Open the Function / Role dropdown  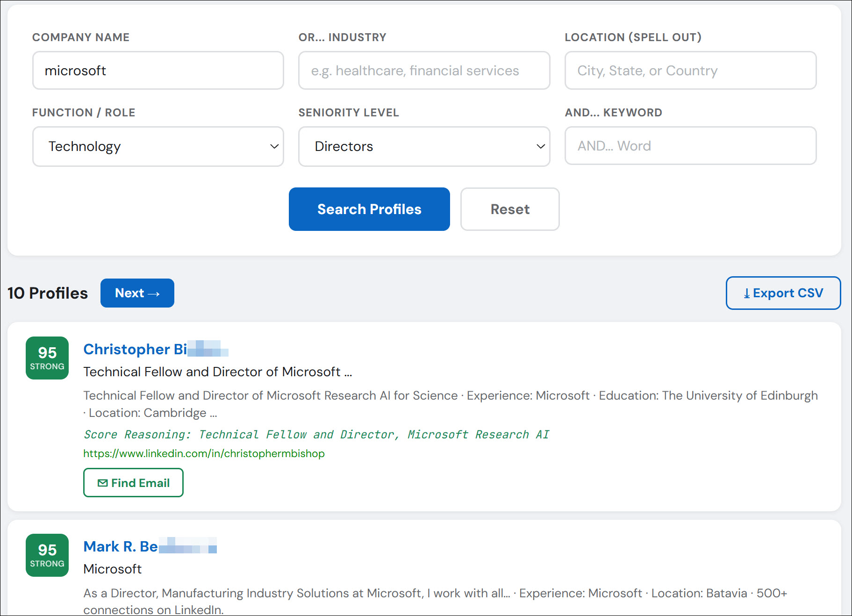click(x=158, y=146)
